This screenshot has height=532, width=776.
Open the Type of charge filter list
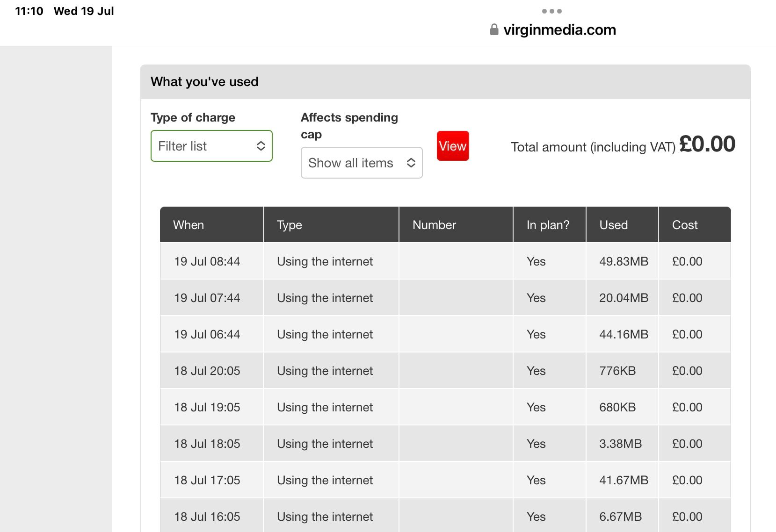pos(211,146)
